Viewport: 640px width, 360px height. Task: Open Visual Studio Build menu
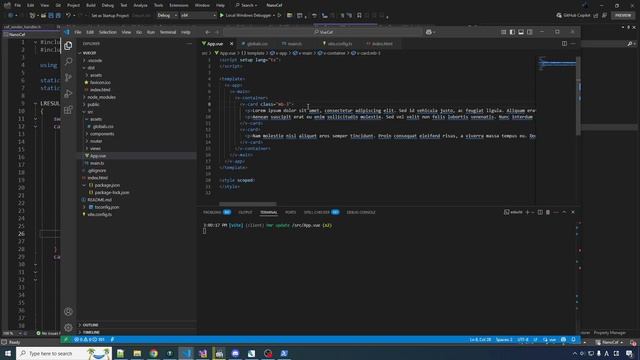click(91, 5)
